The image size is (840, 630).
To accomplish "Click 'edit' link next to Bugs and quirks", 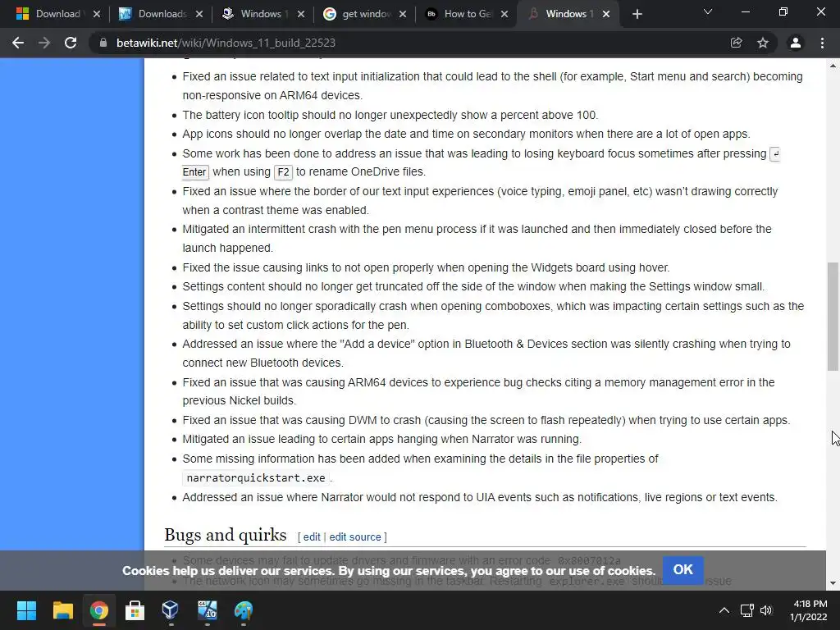I will [x=312, y=536].
